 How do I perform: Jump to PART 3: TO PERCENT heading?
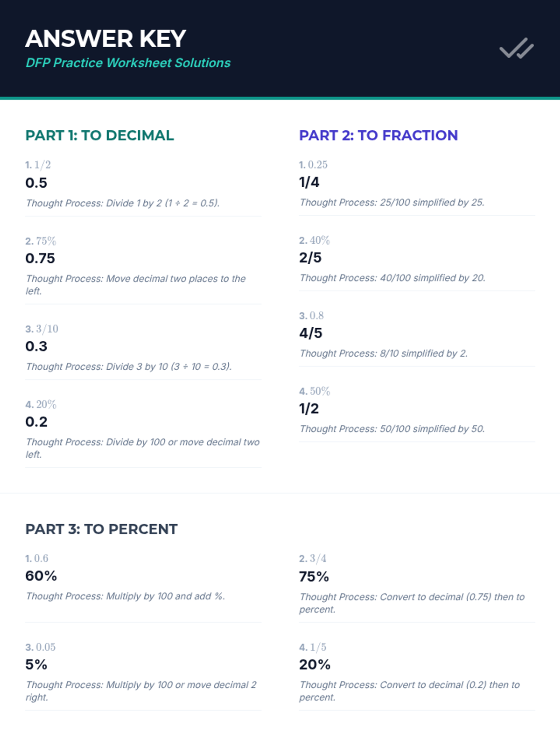(x=101, y=529)
